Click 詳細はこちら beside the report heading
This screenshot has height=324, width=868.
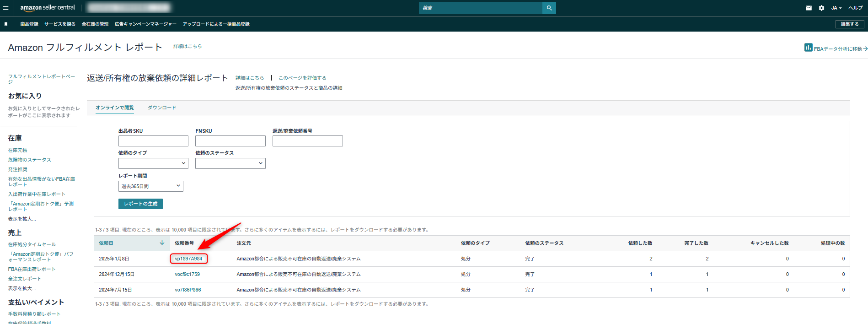(x=250, y=78)
